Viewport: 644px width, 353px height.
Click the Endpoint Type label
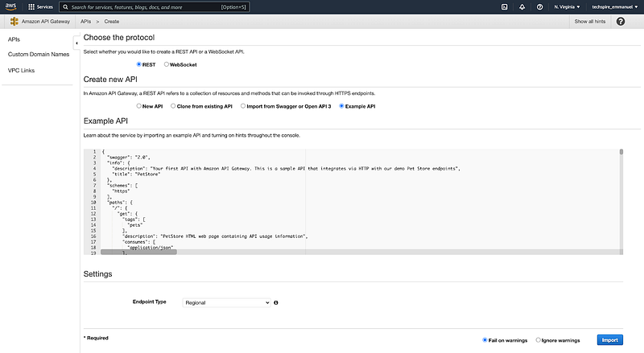[x=149, y=302]
